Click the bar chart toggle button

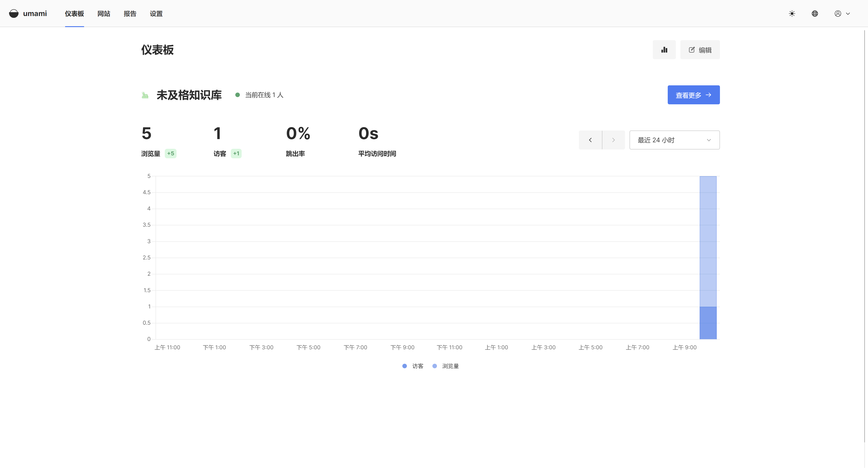click(664, 50)
